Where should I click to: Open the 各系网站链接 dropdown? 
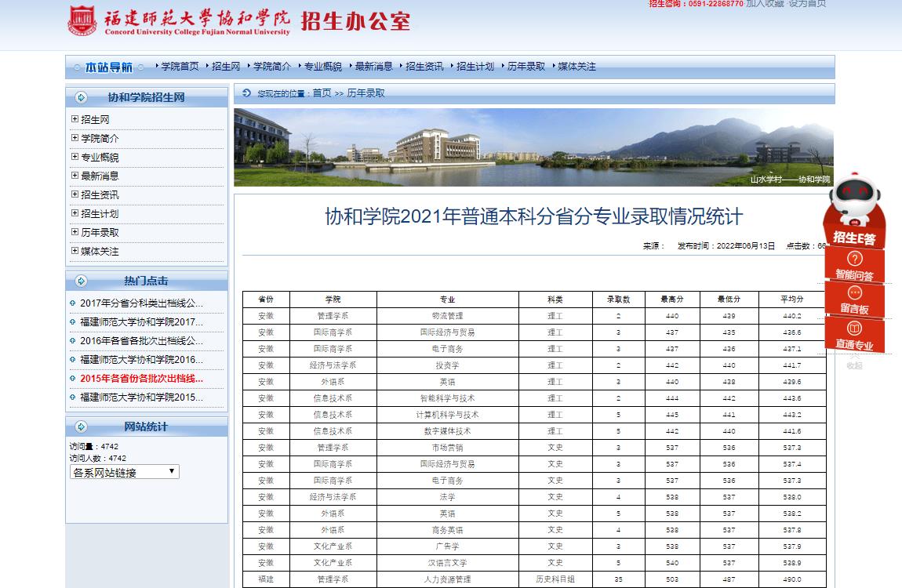[x=124, y=472]
